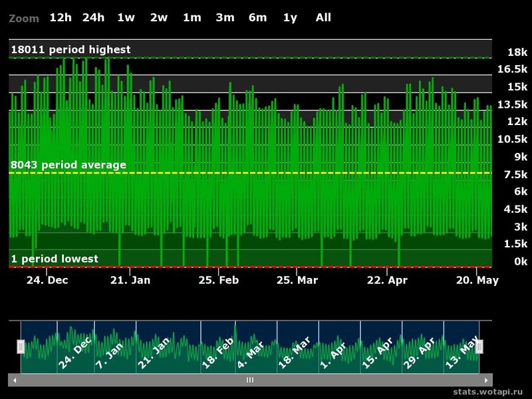This screenshot has height=399, width=532.
Task: Click the left navigator resize handle
Action: point(22,345)
